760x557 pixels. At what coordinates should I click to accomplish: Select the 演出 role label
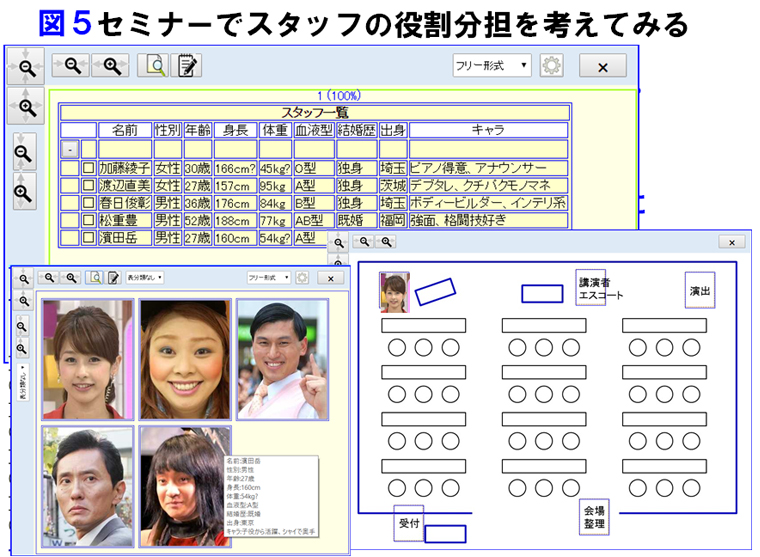pos(700,290)
